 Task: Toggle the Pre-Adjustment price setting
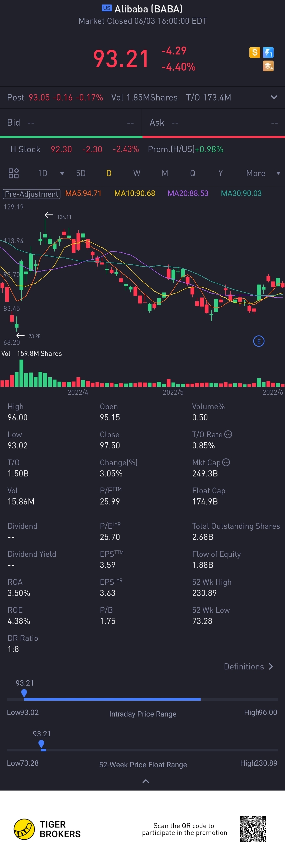(x=32, y=194)
